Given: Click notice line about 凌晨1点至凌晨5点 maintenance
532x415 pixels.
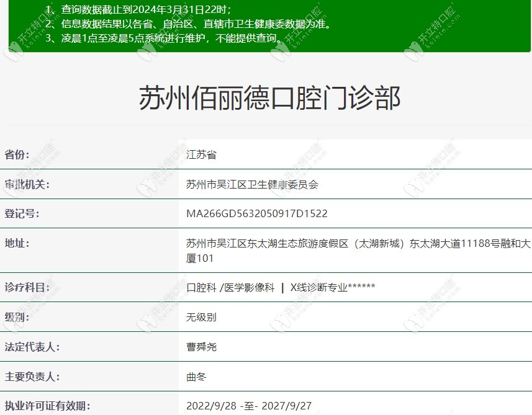Looking at the screenshot, I should pos(165,38).
